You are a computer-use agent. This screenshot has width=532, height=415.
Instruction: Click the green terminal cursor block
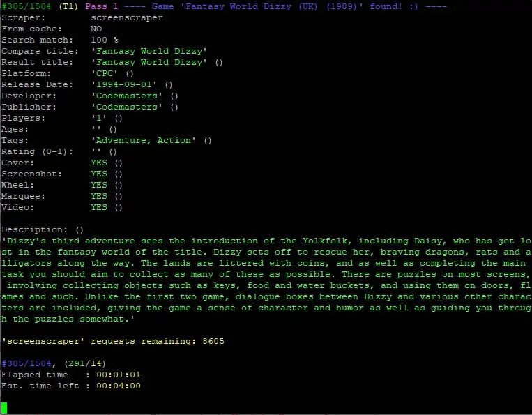pyautogui.click(x=4, y=408)
